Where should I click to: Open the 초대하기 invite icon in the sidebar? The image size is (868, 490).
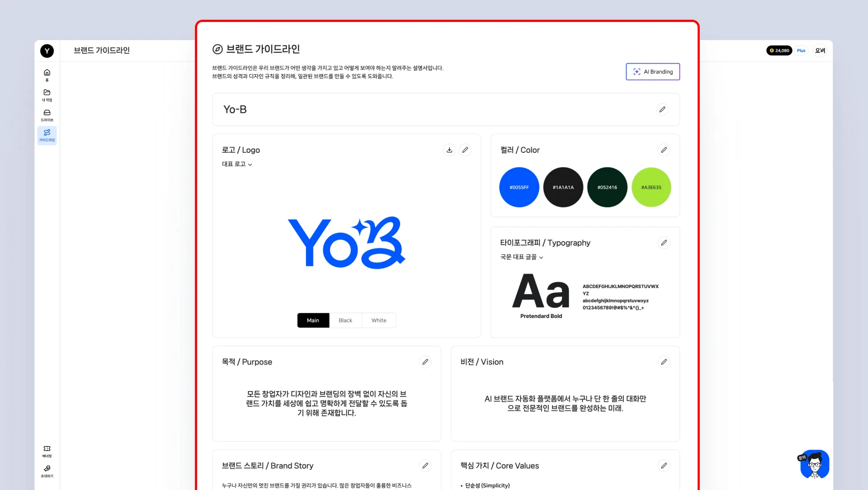[x=47, y=471]
